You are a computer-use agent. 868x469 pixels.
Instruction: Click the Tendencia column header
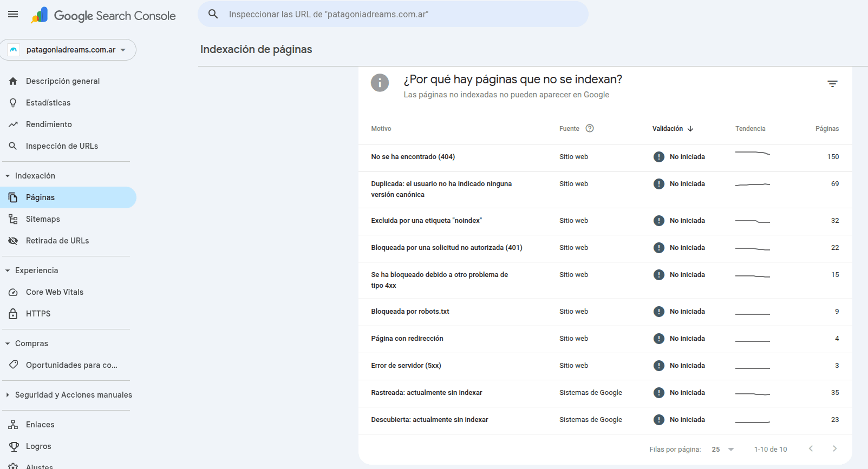tap(750, 129)
